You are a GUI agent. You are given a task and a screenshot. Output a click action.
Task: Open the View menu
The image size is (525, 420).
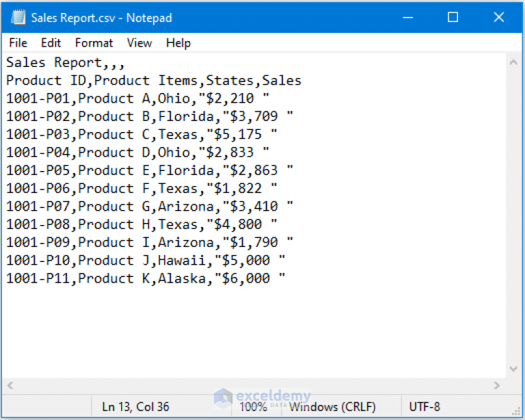[139, 43]
